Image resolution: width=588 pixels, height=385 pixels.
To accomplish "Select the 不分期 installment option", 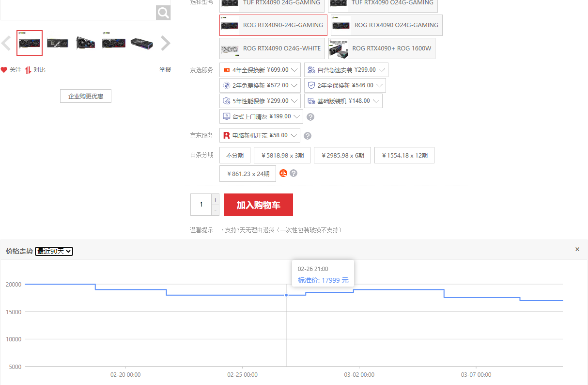I will (x=235, y=156).
